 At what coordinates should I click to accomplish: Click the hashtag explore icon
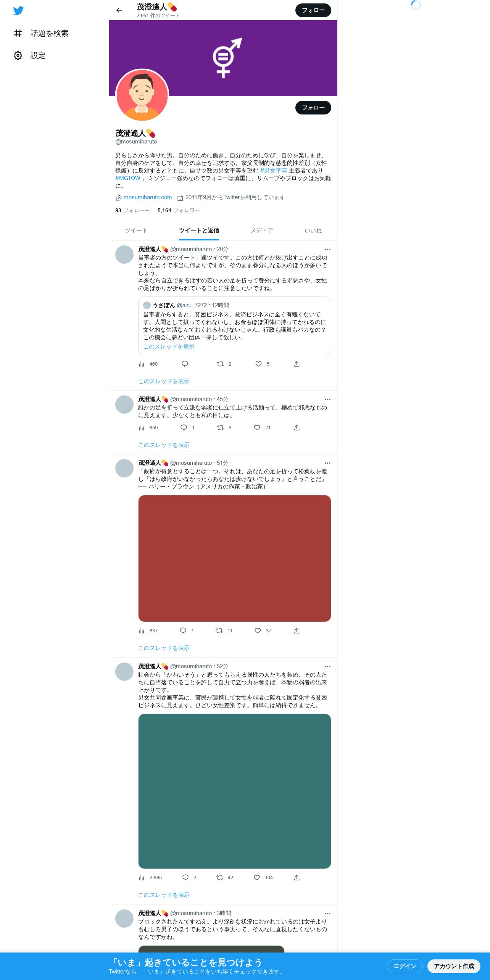[x=18, y=34]
